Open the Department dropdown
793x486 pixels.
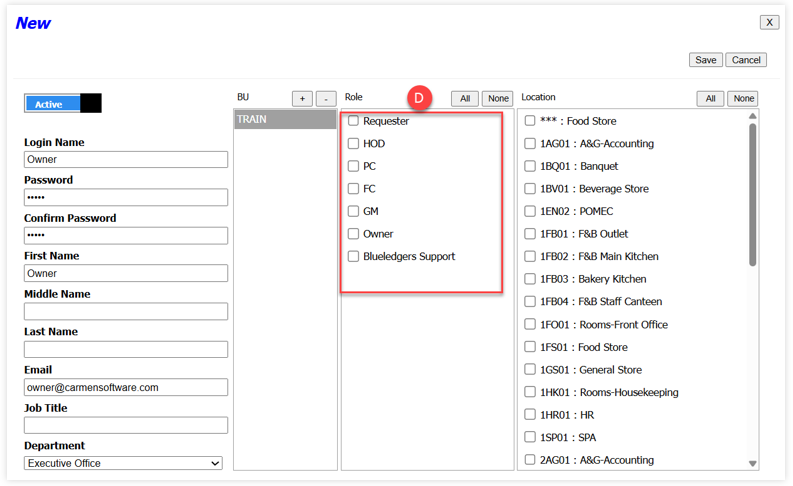coord(124,463)
